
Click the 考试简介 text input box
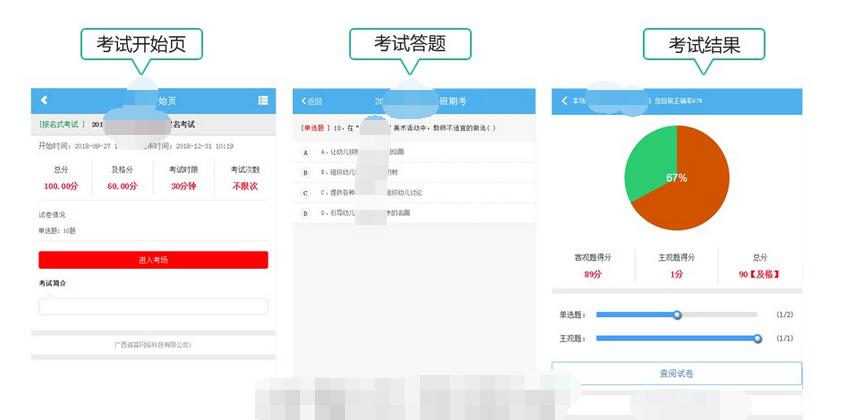(153, 307)
